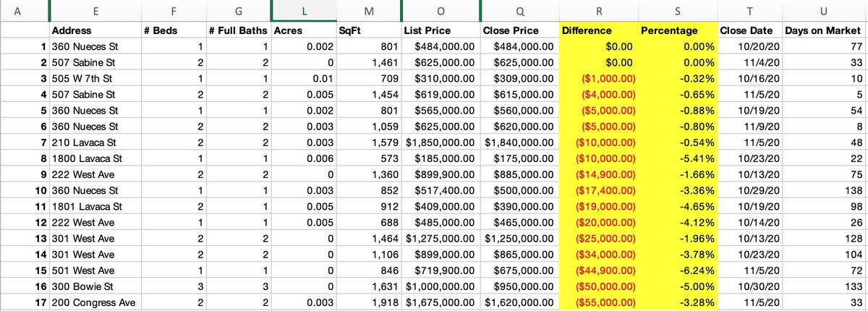Click difference ($17,400.00) cell
This screenshot has height=311, width=868.
(598, 189)
